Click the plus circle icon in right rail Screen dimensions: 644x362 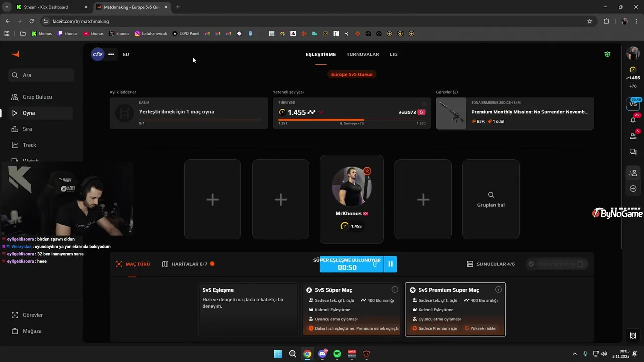(x=633, y=189)
